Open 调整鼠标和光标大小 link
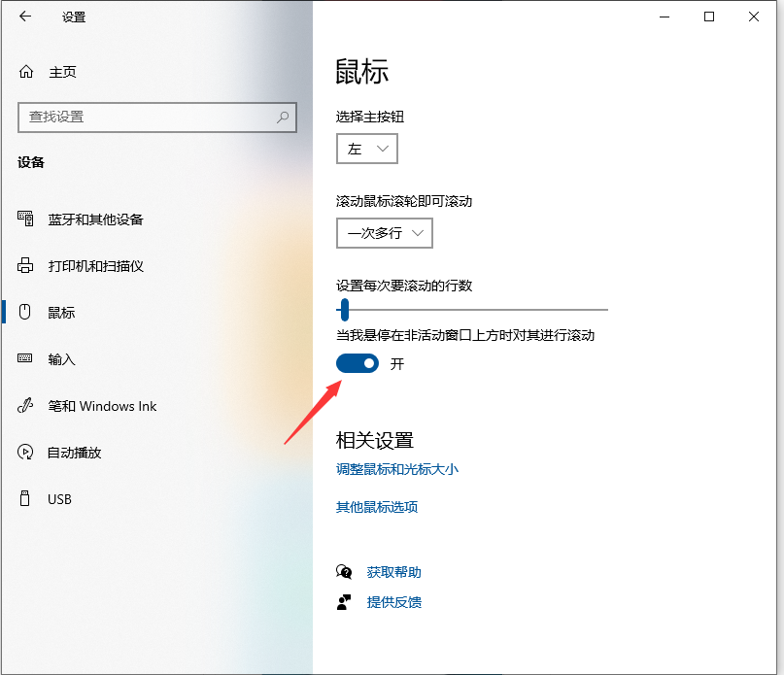 [396, 469]
